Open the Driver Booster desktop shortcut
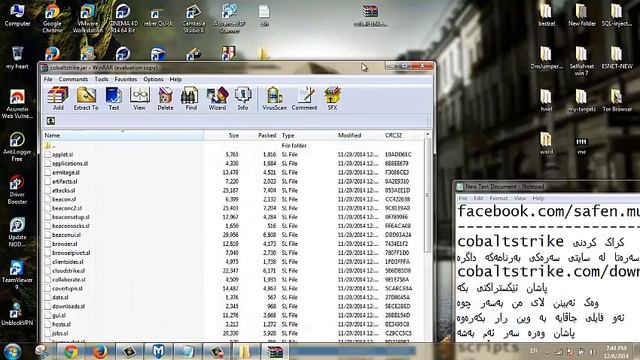Viewport: 640px width, 360px height. (17, 190)
